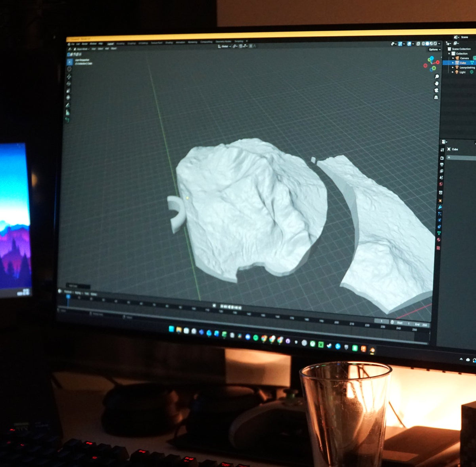Click the red X axis on gizmo
The height and width of the screenshot is (467, 476).
[438, 62]
